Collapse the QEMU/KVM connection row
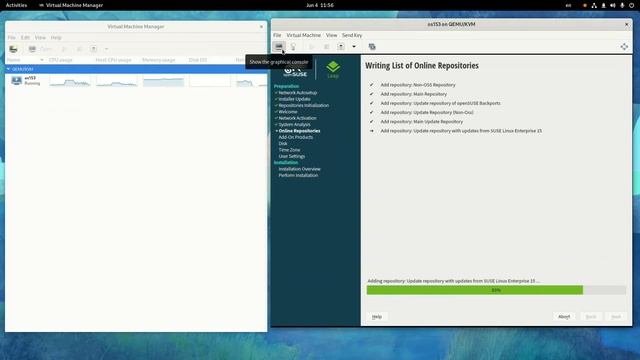640x360 pixels. (8, 69)
